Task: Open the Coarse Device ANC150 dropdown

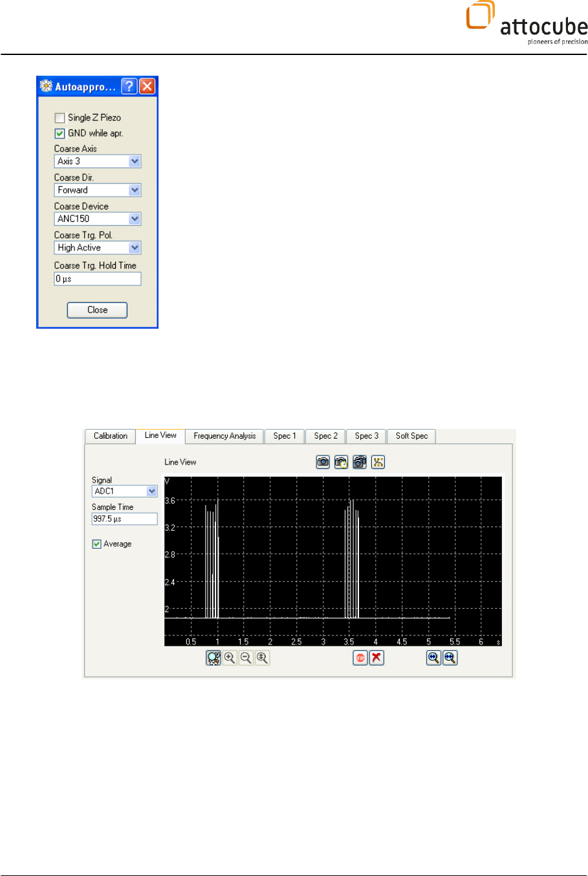Action: click(x=98, y=219)
